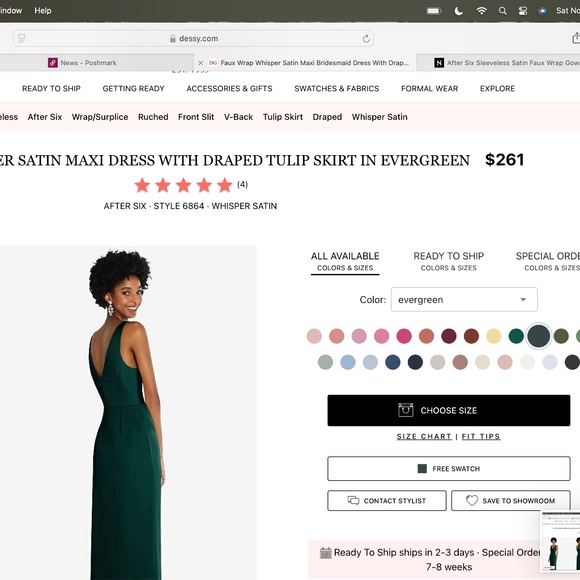580x580 pixels.
Task: Click the Ruched tag link
Action: pos(153,117)
